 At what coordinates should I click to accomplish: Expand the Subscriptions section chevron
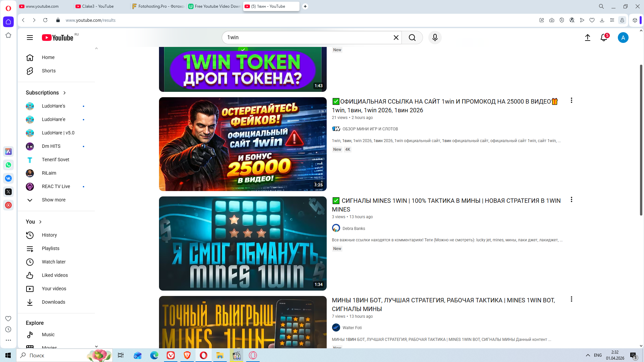(x=64, y=93)
